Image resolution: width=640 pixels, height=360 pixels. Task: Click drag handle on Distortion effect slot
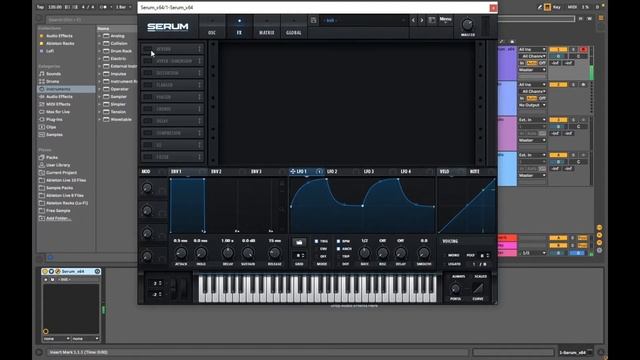tap(200, 73)
